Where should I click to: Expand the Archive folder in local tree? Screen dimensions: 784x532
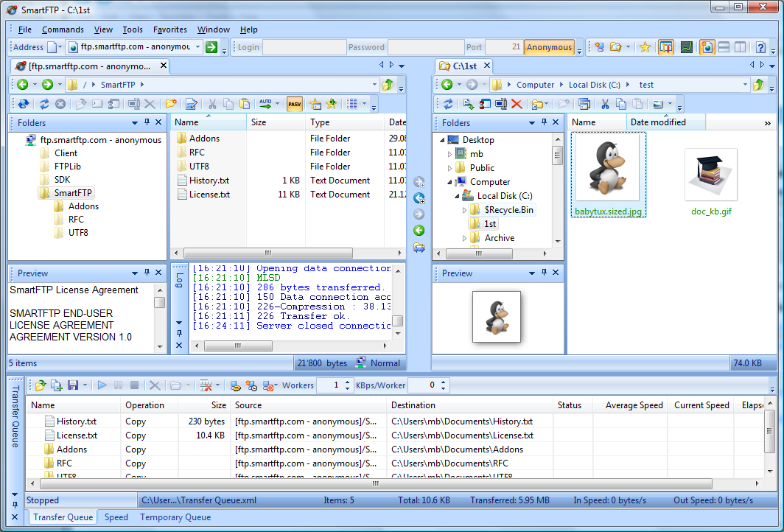[465, 238]
